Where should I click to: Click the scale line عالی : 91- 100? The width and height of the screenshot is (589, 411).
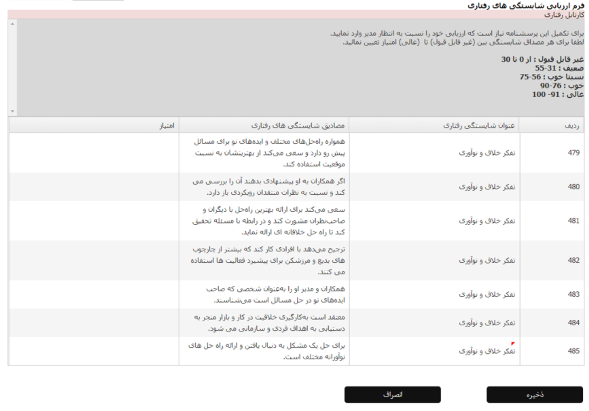click(558, 95)
